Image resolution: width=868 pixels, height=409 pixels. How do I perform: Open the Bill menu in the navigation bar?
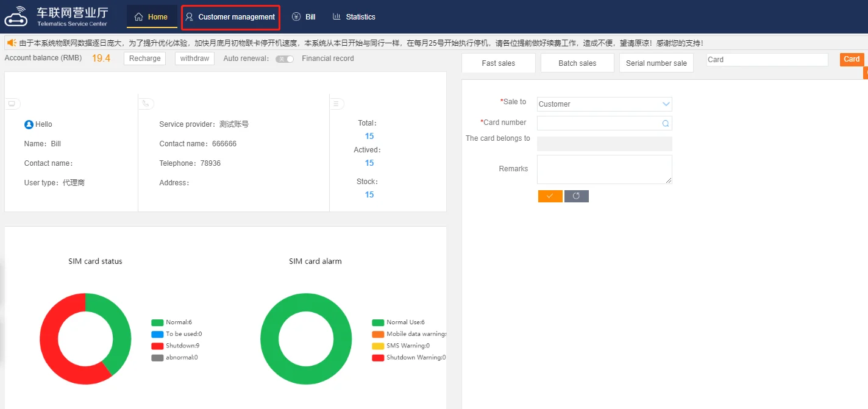304,17
